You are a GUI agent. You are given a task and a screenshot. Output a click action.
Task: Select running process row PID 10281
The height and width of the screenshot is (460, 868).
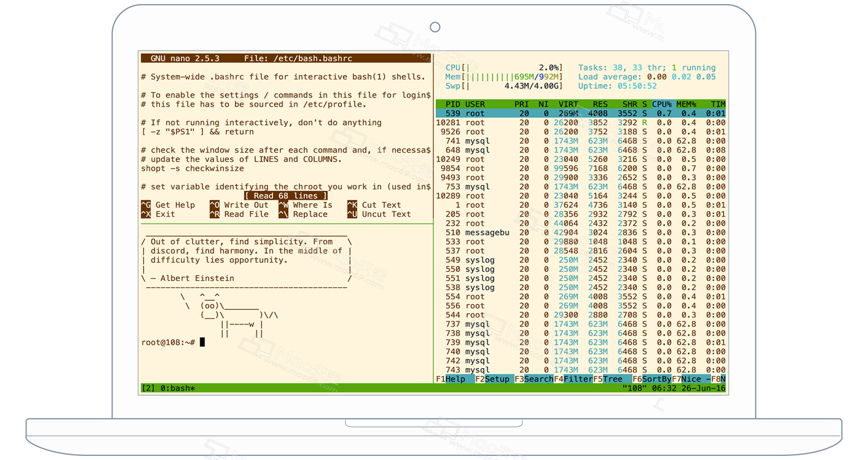[x=581, y=123]
